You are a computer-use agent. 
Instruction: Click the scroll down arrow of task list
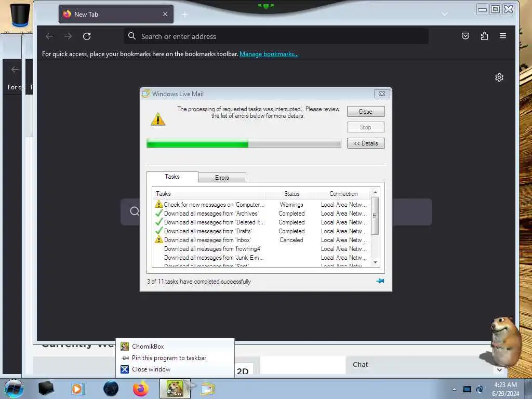tap(375, 262)
